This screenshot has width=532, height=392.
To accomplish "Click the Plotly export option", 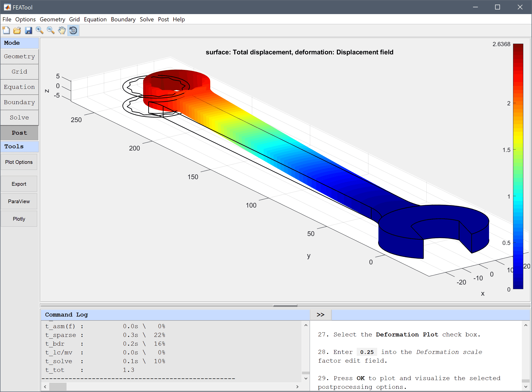I will (19, 219).
